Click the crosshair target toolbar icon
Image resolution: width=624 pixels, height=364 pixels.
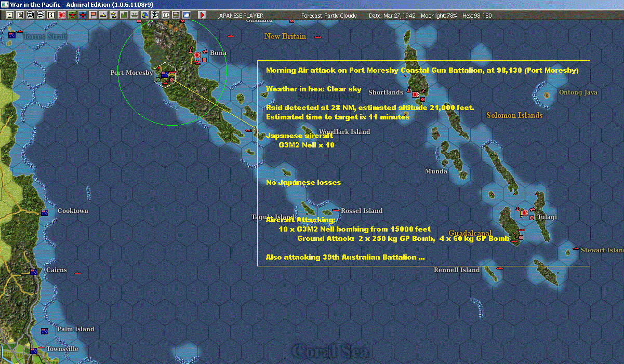(x=155, y=15)
